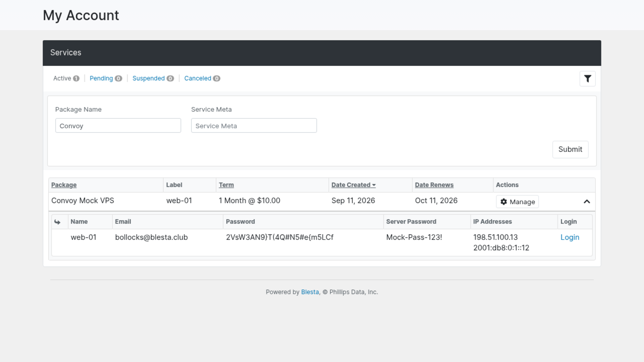Sort table by Package column
The height and width of the screenshot is (362, 644).
(x=64, y=185)
